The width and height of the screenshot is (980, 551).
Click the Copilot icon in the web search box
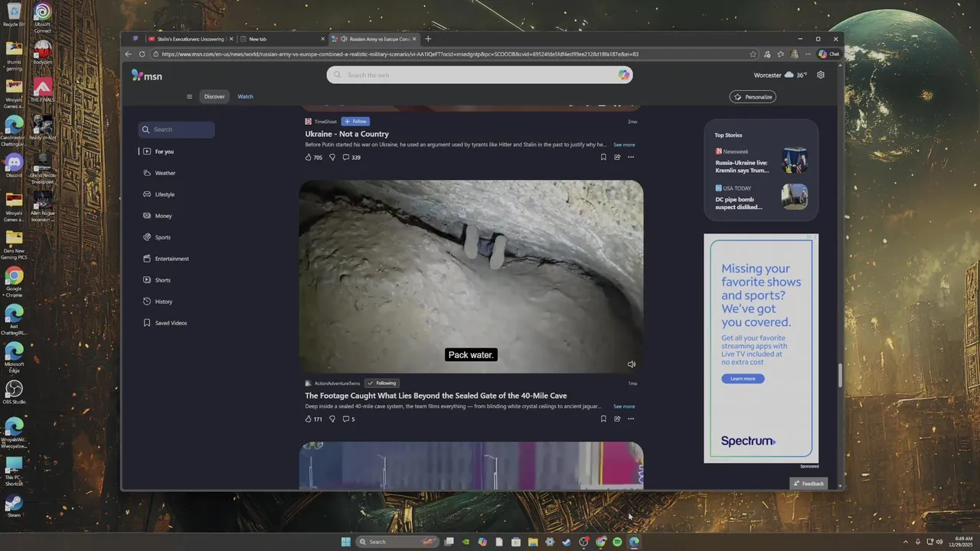[624, 75]
